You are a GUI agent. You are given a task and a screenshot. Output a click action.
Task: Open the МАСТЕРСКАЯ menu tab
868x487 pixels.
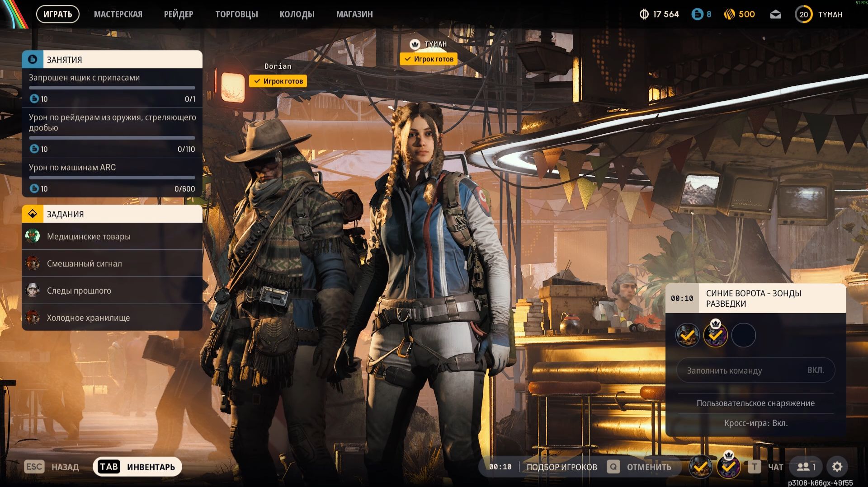pos(118,14)
